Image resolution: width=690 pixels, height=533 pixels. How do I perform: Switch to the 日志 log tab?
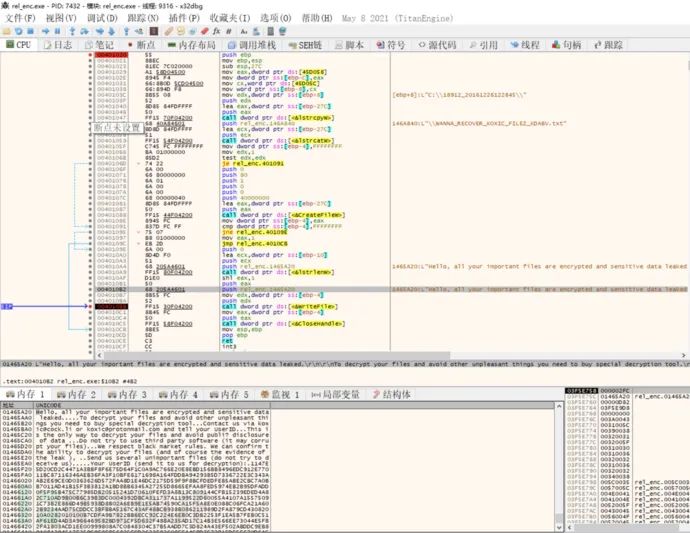(x=58, y=45)
